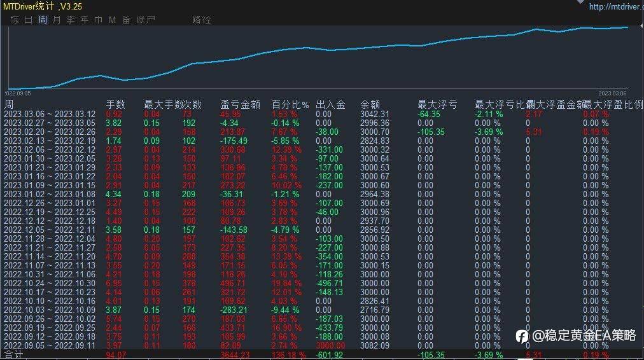Click withdrawal value -331.00

329,150
